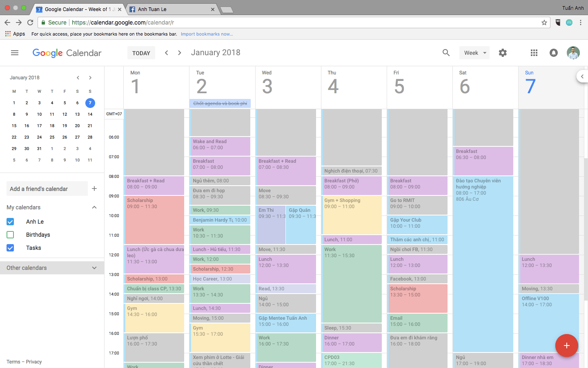The height and width of the screenshot is (368, 588).
Task: Expand the Other calendars section
Action: [94, 268]
